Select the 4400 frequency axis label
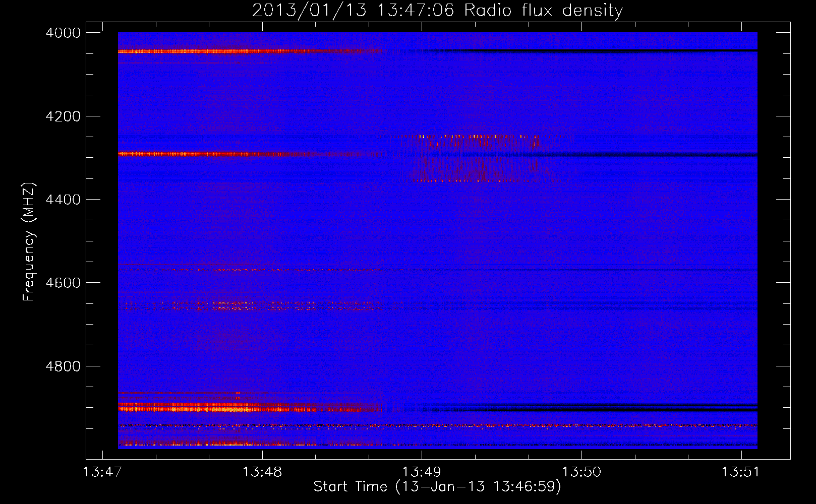Image resolution: width=816 pixels, height=504 pixels. (x=63, y=200)
